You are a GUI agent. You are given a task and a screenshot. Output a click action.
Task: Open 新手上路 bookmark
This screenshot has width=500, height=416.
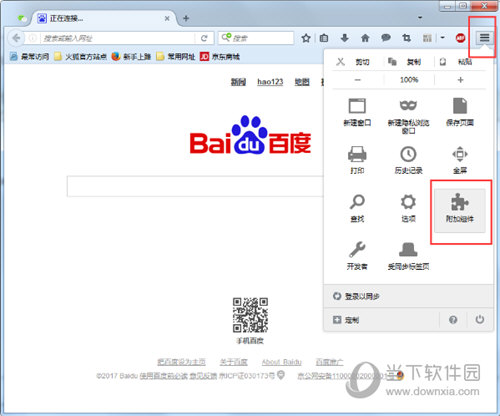tap(131, 57)
